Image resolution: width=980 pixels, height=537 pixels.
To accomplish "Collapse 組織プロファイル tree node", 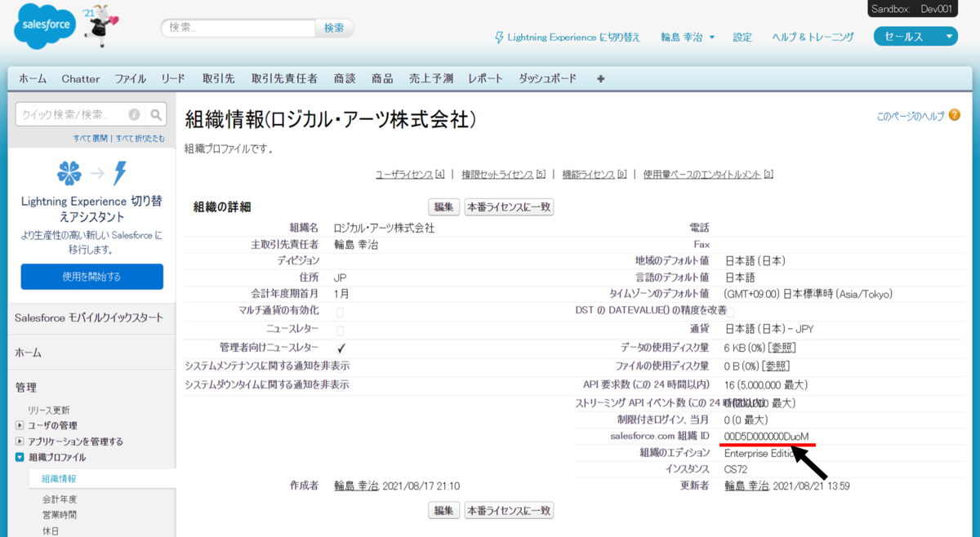I will click(x=20, y=458).
